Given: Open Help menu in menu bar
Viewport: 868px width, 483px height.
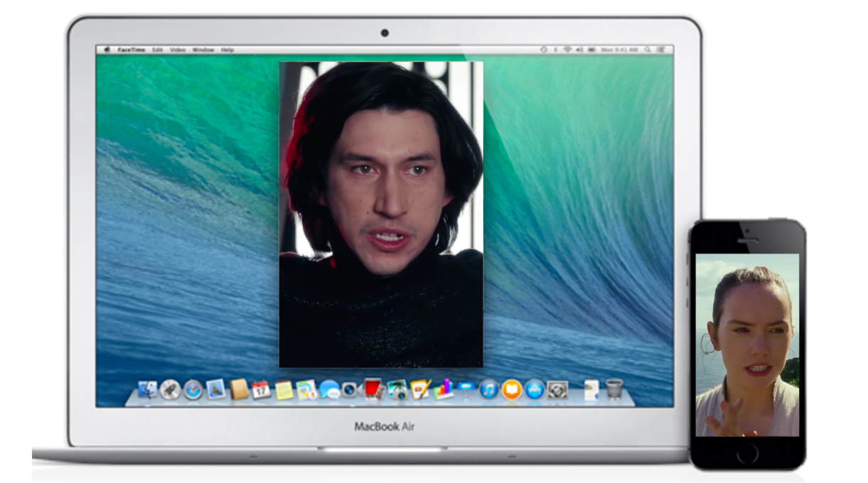Looking at the screenshot, I should pyautogui.click(x=227, y=50).
